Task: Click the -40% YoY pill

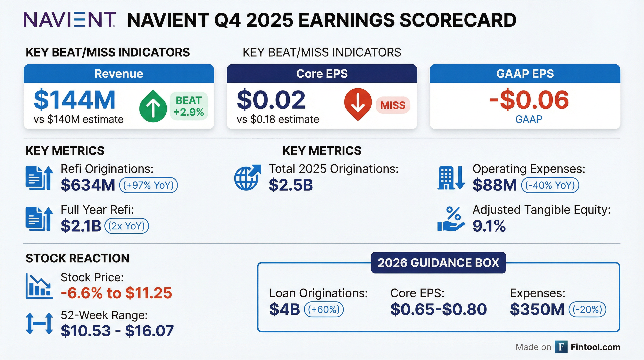Action: (x=550, y=185)
